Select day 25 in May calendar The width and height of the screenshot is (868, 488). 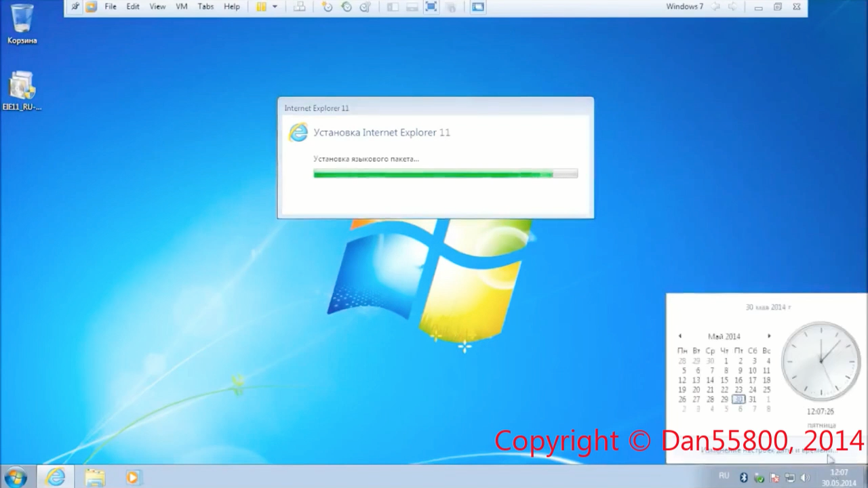[x=767, y=390]
